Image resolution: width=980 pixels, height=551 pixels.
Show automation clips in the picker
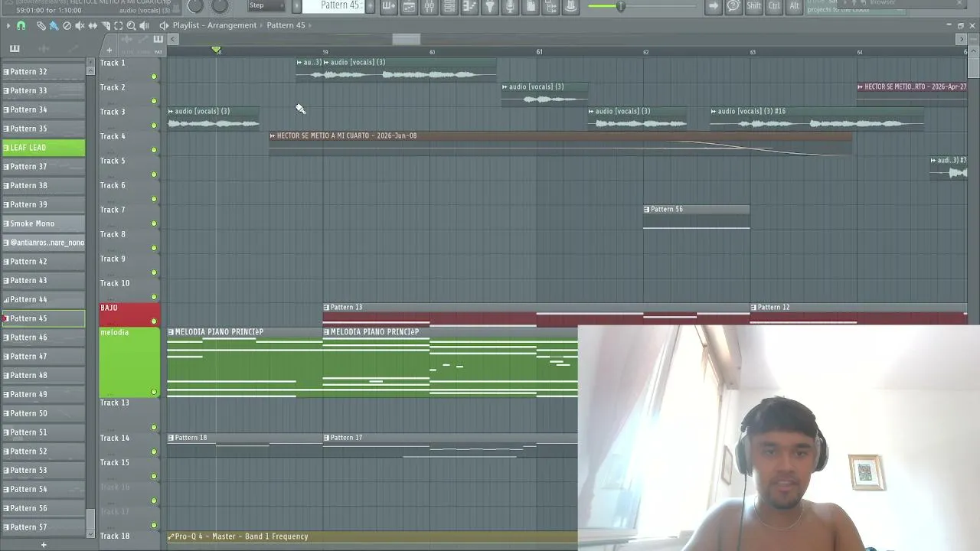[73, 49]
